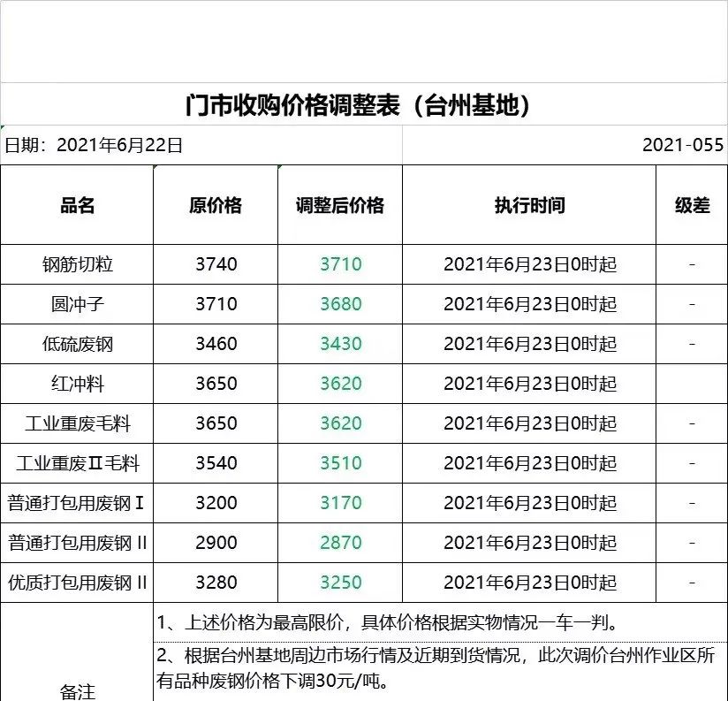Click execution time in 工业重废Ⅱ毛料 row
The width and height of the screenshot is (728, 701).
tap(530, 463)
